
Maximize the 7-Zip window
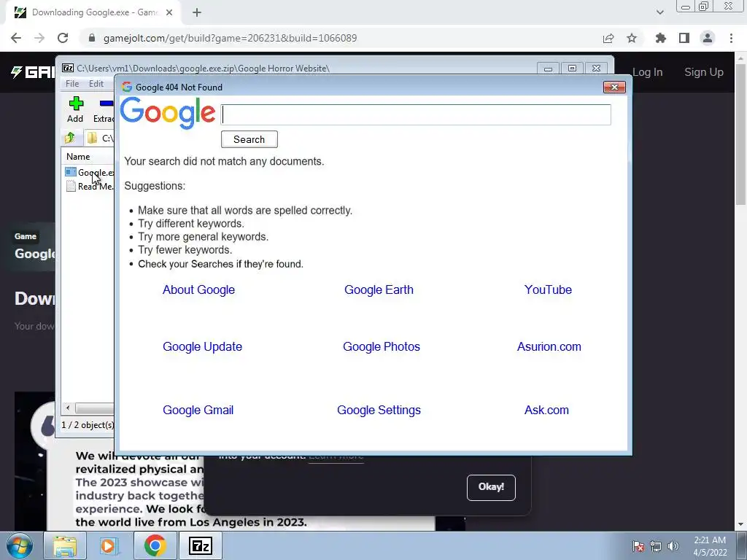572,68
